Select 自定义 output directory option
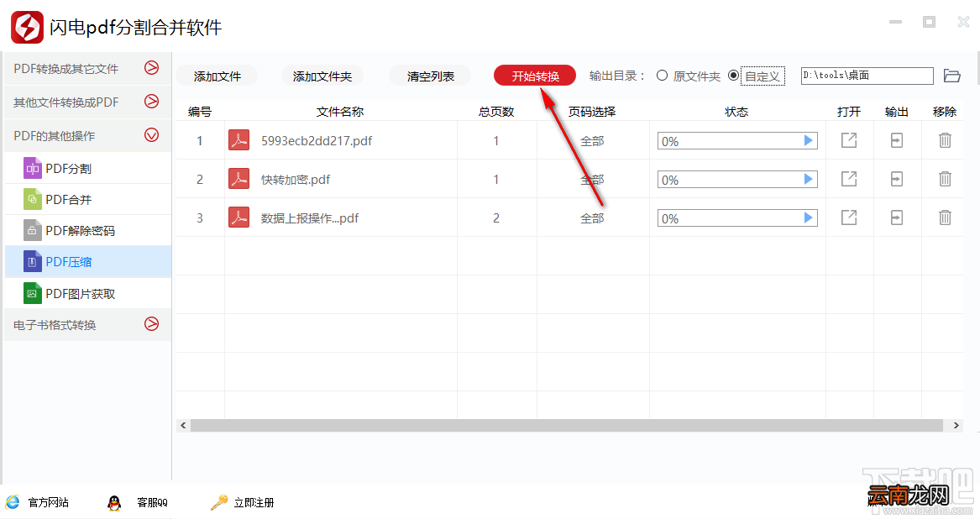 click(x=757, y=76)
